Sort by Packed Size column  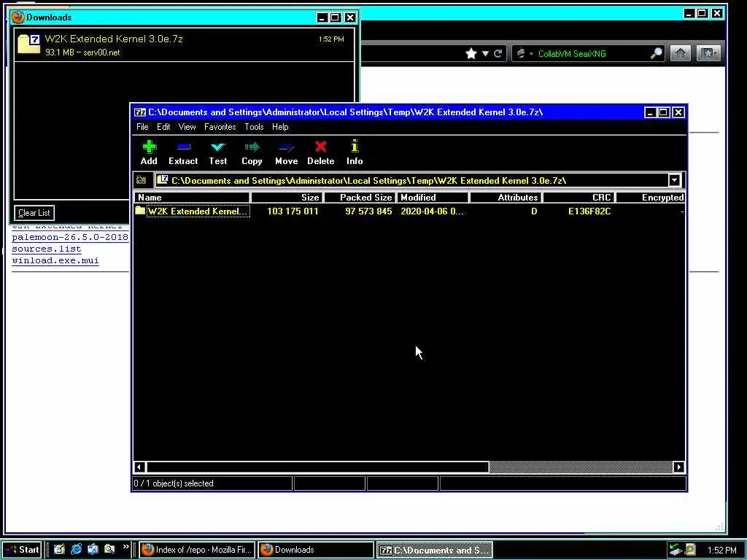click(x=360, y=197)
